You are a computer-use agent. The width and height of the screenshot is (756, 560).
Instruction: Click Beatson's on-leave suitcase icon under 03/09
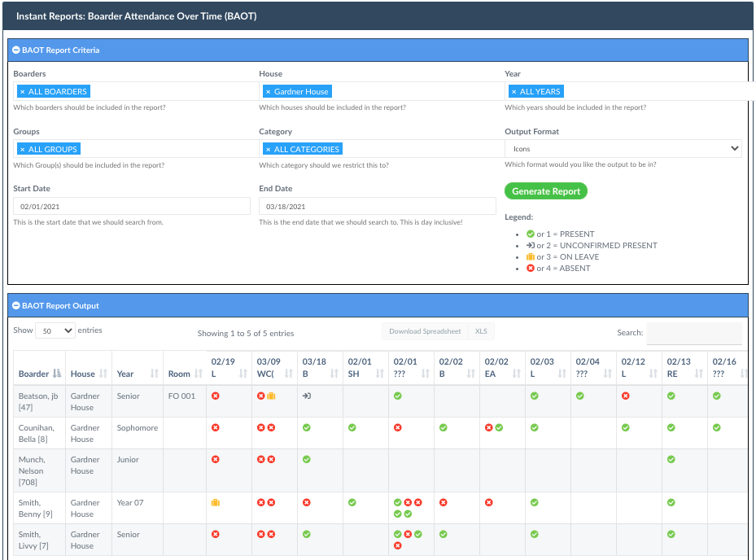[272, 396]
